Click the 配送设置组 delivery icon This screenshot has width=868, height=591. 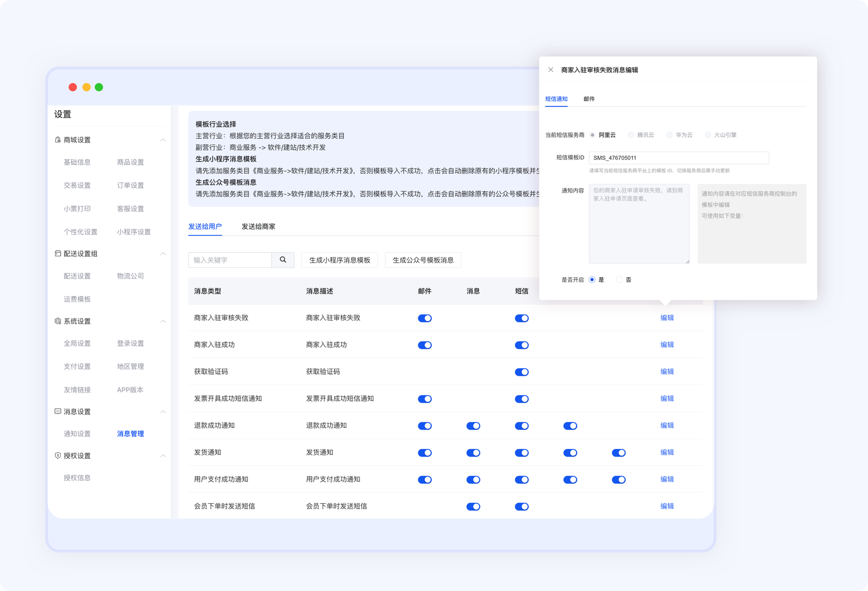coord(58,254)
